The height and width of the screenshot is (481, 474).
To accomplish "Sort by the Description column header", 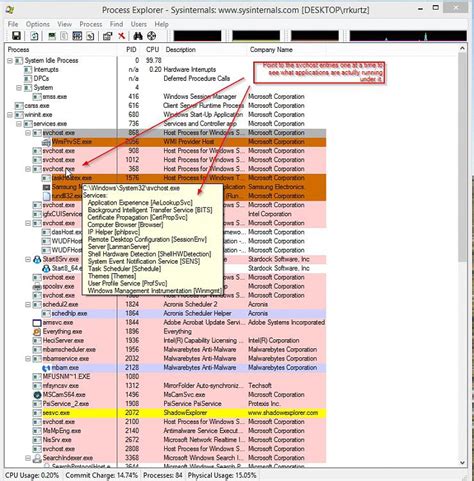I will (205, 50).
